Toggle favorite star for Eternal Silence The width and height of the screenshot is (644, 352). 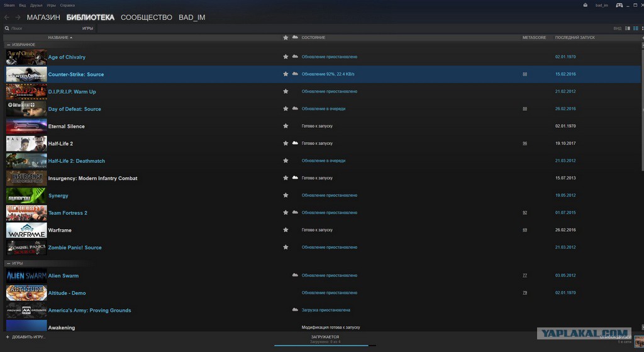tap(286, 126)
